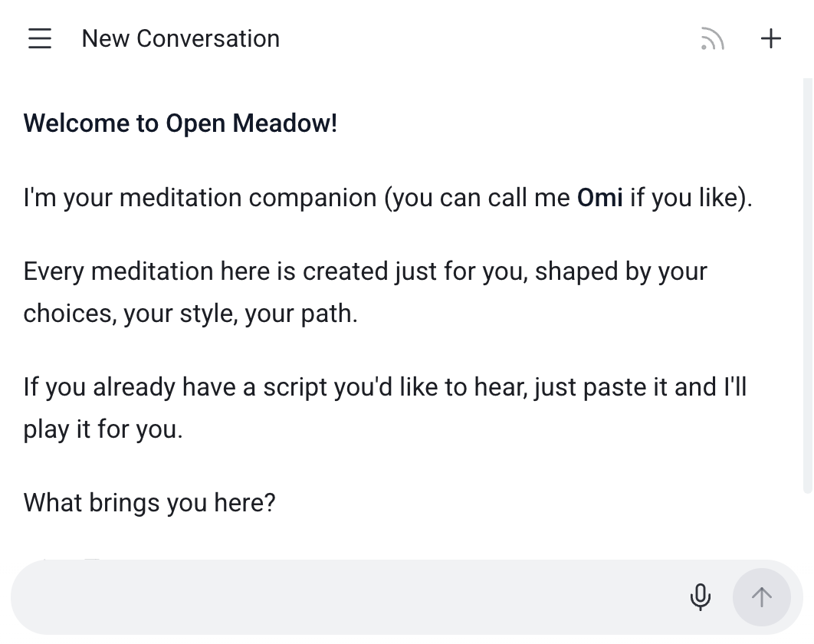Start a new conversation with plus icon
The height and width of the screenshot is (644, 814).
coord(770,38)
